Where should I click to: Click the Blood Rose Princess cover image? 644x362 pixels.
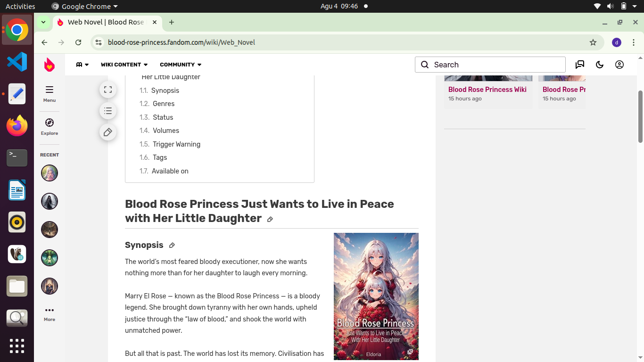tap(376, 296)
